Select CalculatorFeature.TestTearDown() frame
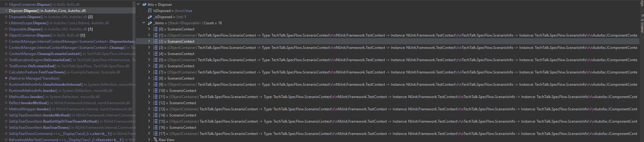Image resolution: width=644 pixels, height=142 pixels. pos(64,72)
